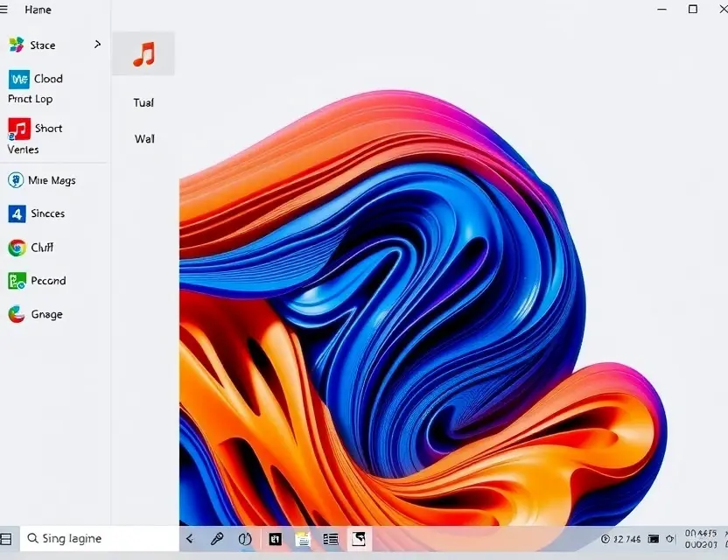
Task: Open Pmct Lop entry
Action: pos(30,99)
